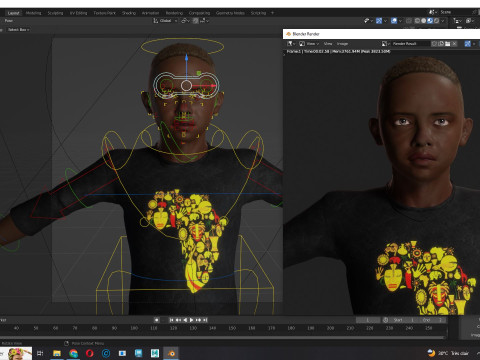Open the pivot point dropdown
This screenshot has height=360, width=480.
(185, 21)
